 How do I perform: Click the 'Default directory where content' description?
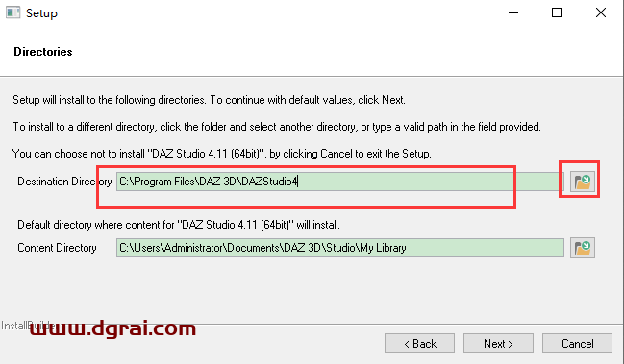pos(179,225)
